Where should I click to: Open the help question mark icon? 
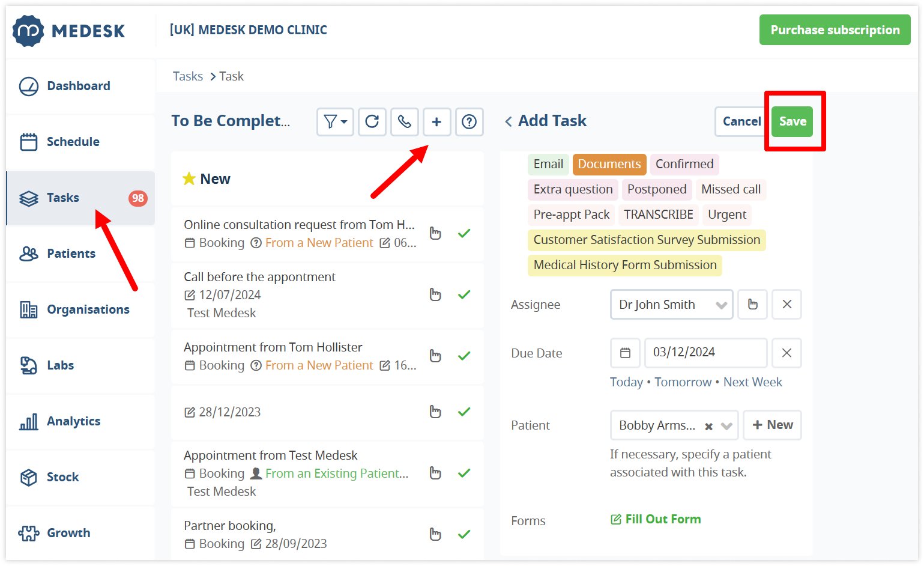click(469, 122)
